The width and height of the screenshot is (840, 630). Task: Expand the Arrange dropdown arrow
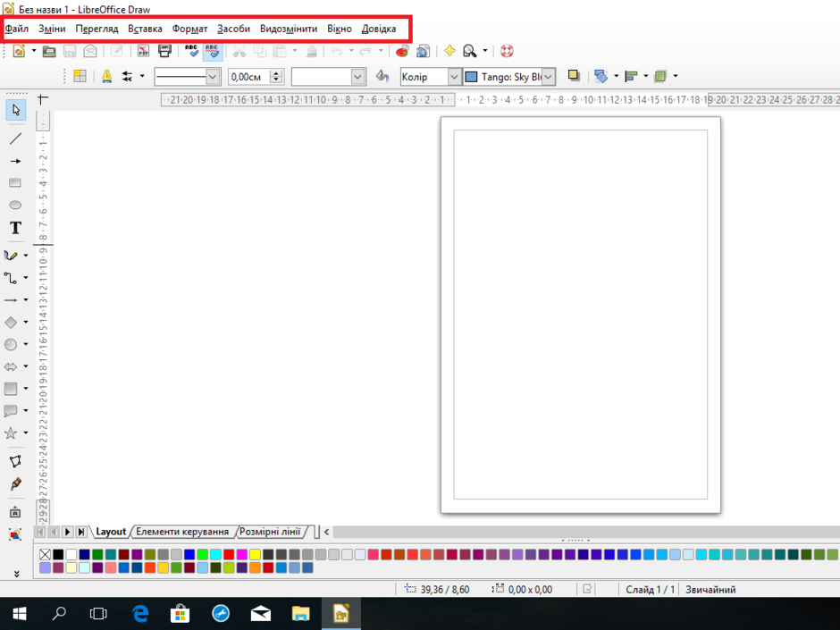tap(675, 76)
